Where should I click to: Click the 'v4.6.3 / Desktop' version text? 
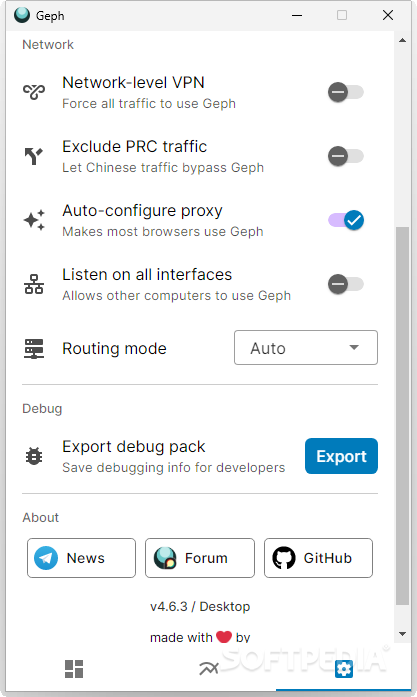click(200, 606)
